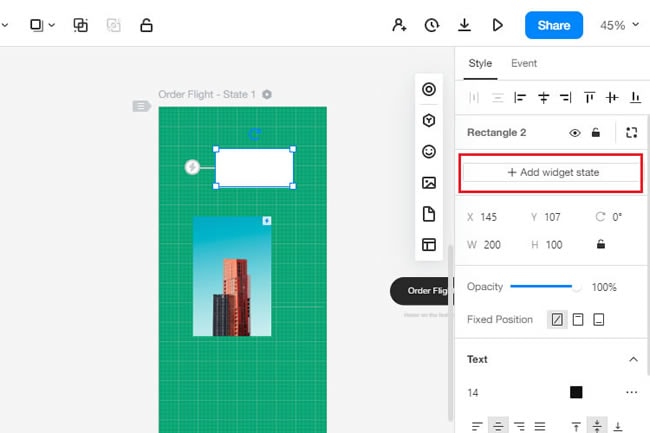
Task: Open the image library icon
Action: 429,183
